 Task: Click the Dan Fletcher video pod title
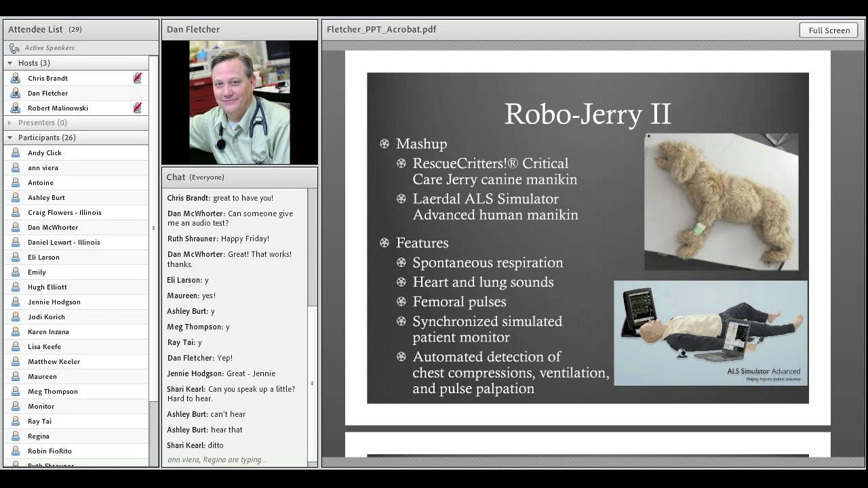193,29
